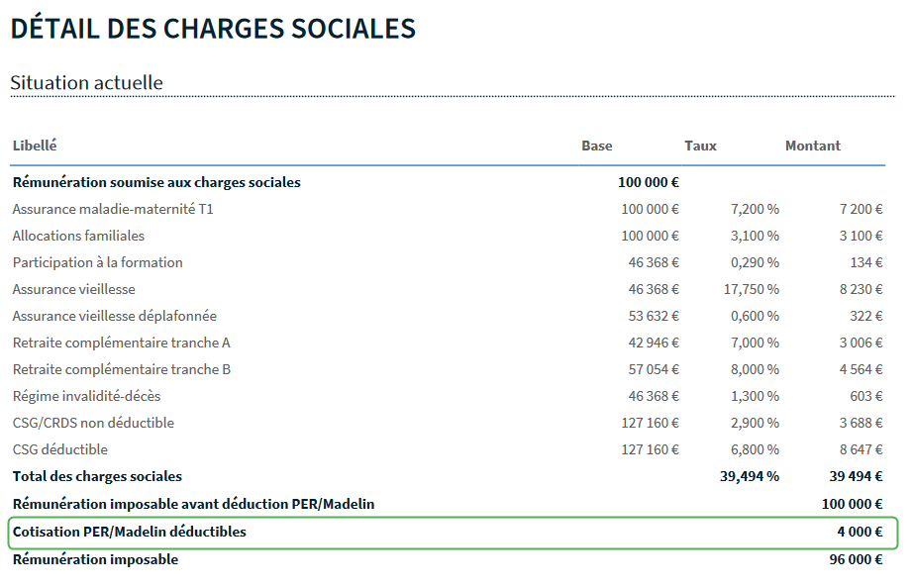The width and height of the screenshot is (912, 588).
Task: Select the "Situation actuelle" section heading
Action: click(x=86, y=82)
